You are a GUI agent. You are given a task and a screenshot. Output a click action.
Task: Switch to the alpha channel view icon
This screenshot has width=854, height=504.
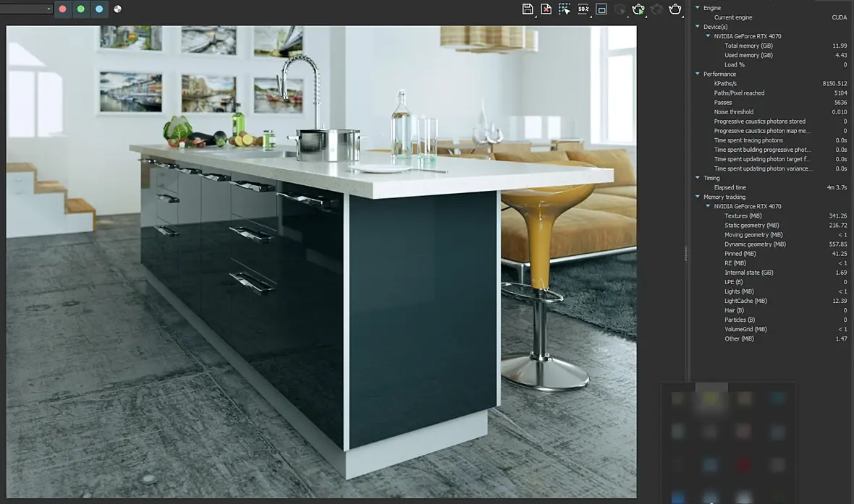coord(118,9)
